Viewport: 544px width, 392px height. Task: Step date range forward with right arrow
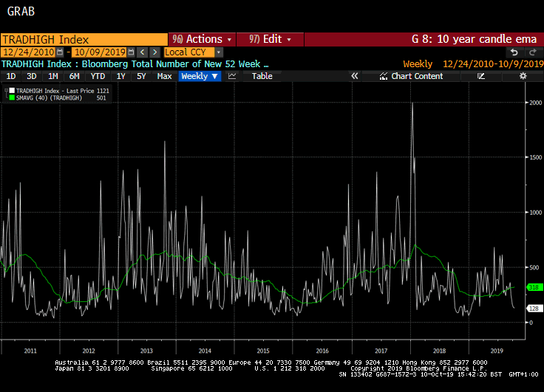154,52
